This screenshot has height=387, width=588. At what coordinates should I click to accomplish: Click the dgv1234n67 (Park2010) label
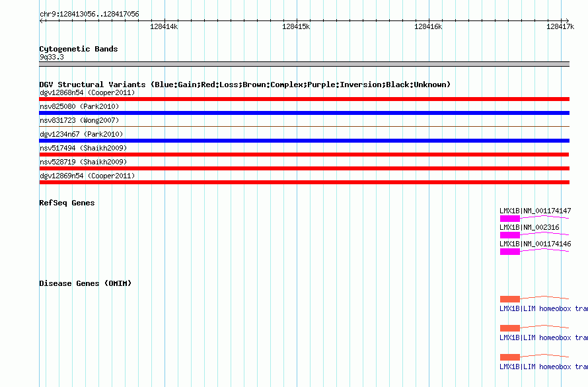click(81, 134)
